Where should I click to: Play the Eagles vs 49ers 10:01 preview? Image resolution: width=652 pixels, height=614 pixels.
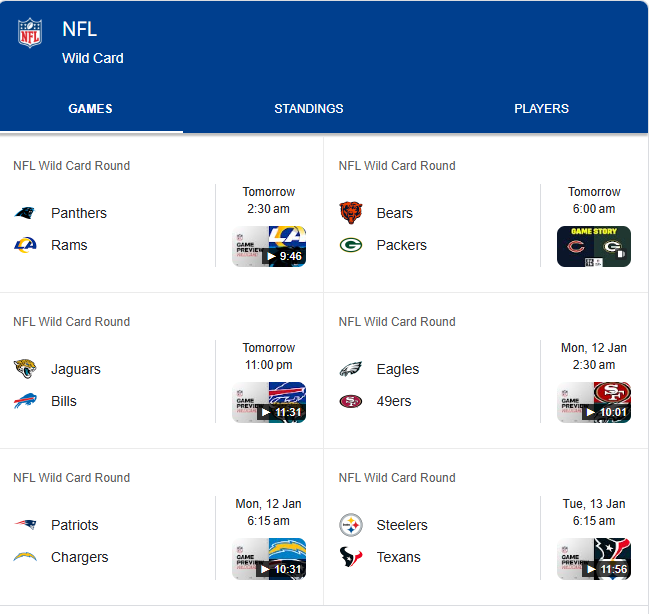[594, 402]
